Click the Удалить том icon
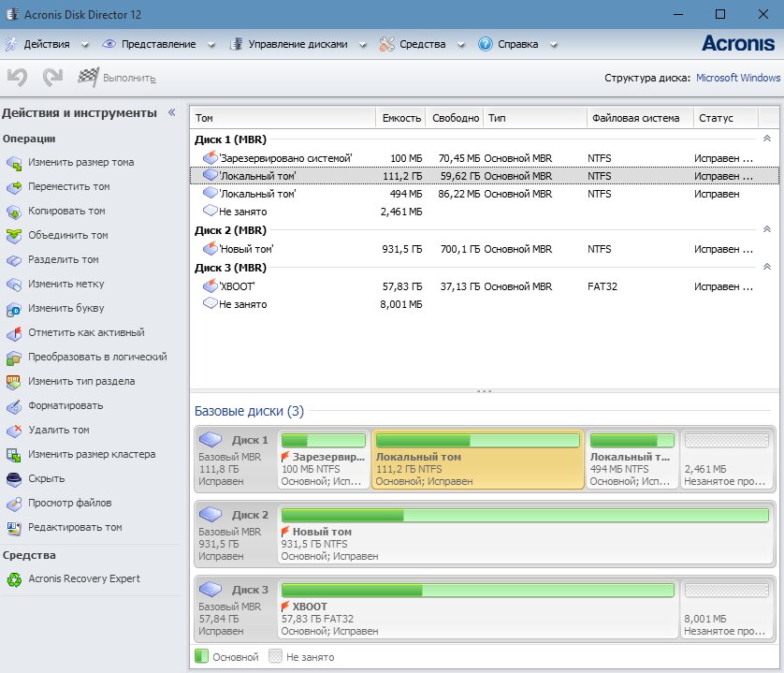784x673 pixels. [14, 431]
